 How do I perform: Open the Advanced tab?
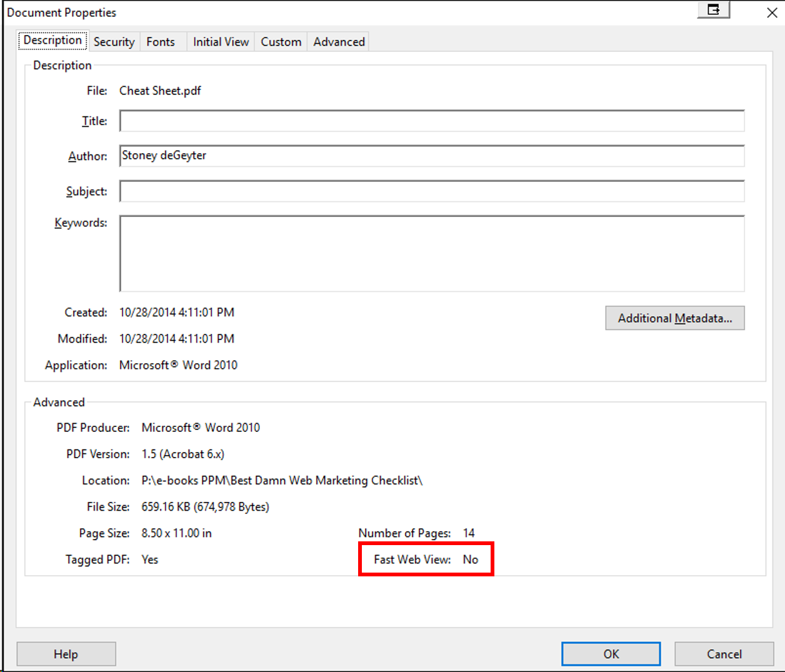click(338, 41)
